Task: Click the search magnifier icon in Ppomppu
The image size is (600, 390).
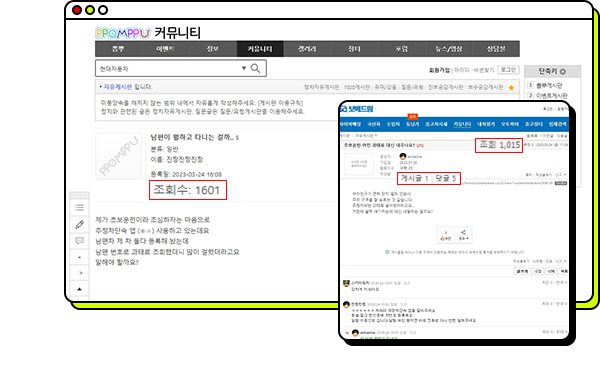Action: tap(255, 69)
